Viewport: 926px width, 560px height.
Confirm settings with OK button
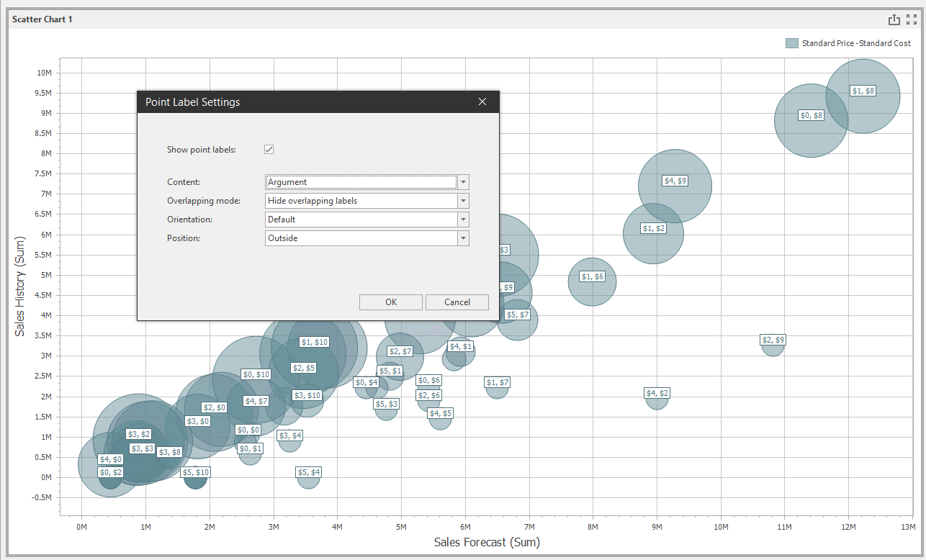[x=391, y=302]
